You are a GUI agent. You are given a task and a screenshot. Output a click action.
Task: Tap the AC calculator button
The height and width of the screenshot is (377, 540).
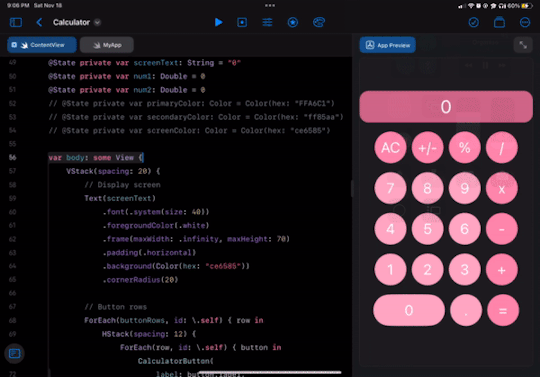390,147
